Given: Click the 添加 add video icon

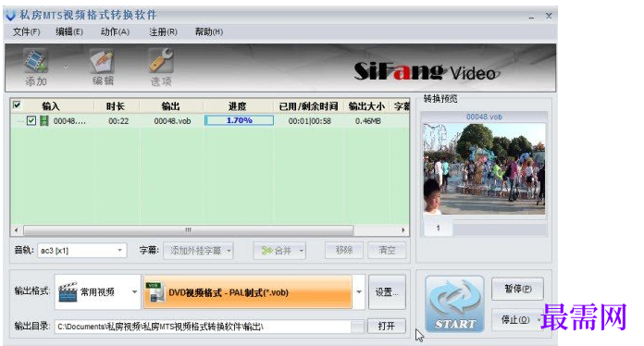Looking at the screenshot, I should (36, 61).
